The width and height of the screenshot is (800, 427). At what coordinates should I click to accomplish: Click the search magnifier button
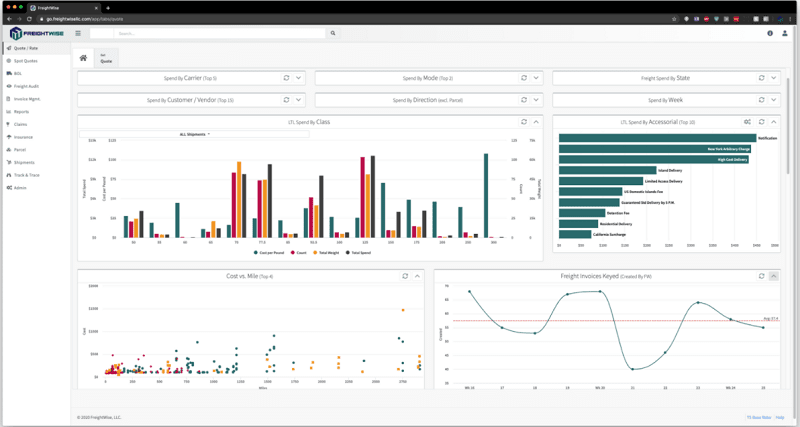click(333, 33)
